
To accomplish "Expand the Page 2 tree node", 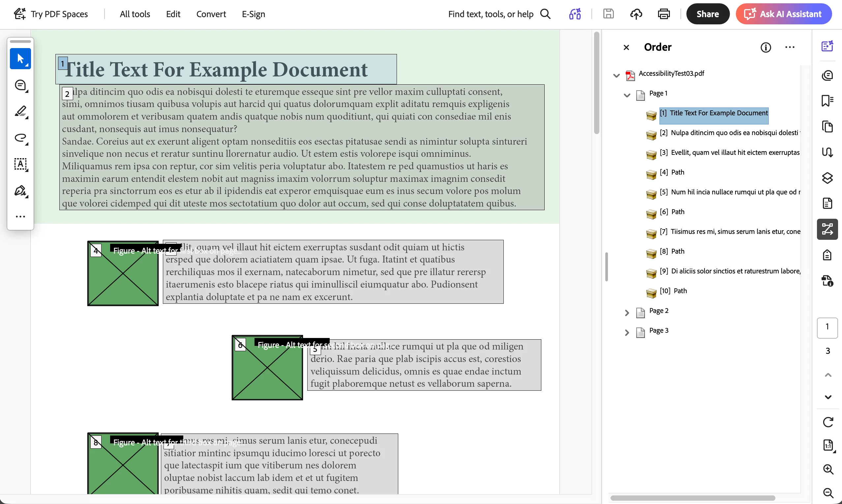I will 627,313.
